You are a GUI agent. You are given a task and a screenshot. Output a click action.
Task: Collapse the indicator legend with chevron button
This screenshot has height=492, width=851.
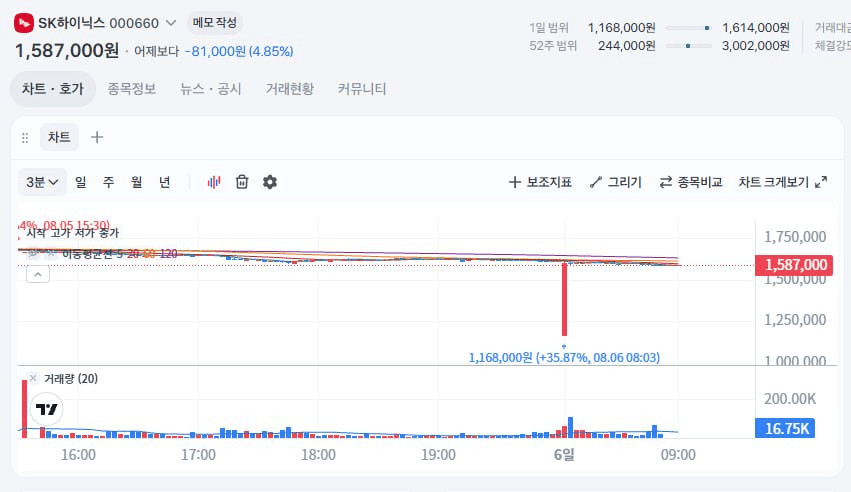(38, 274)
